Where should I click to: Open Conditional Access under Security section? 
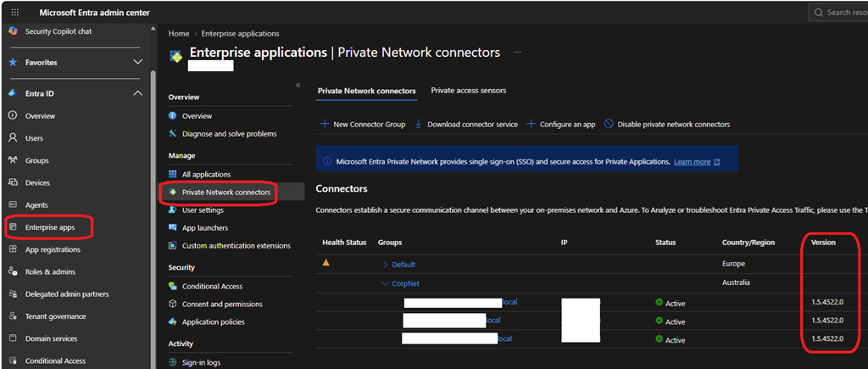213,287
